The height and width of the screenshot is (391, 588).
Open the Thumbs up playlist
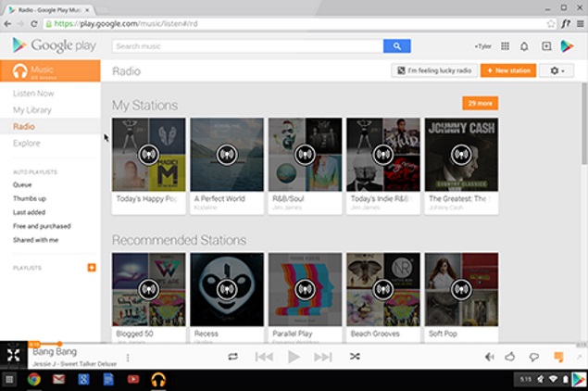coord(30,198)
